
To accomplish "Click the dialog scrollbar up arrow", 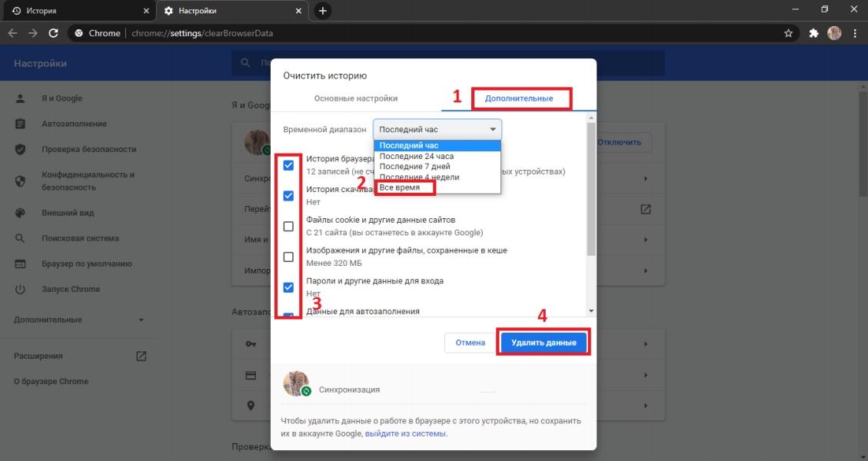I will point(591,118).
